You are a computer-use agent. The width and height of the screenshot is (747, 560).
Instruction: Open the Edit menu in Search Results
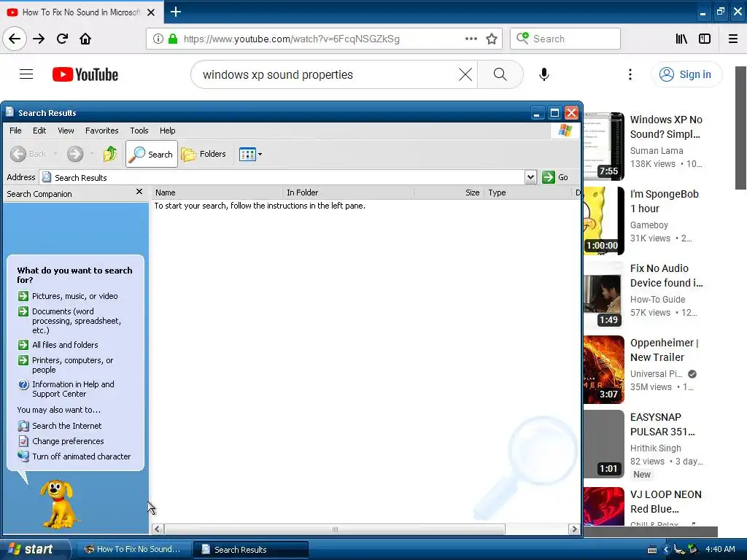click(39, 131)
